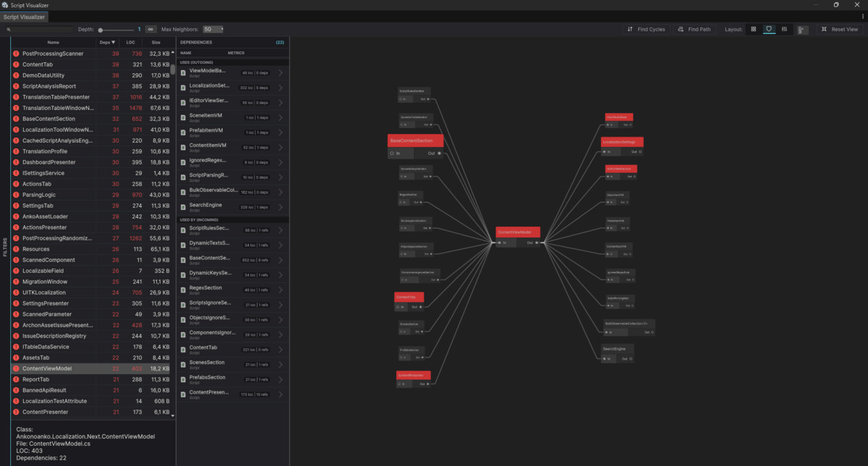Click the script icon next to PrefabItemVM
868x466 pixels.
[x=183, y=132]
